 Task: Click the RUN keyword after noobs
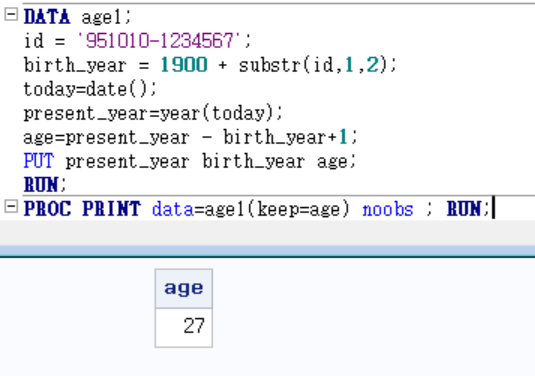(464, 208)
